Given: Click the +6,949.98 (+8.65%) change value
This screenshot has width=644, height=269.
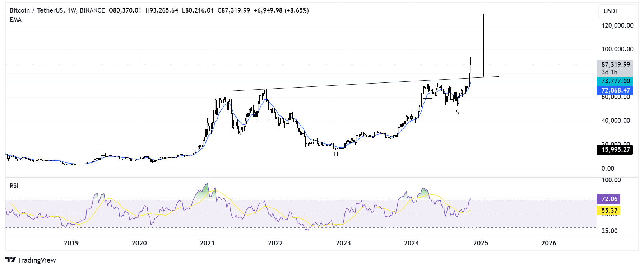Looking at the screenshot, I should tap(281, 10).
